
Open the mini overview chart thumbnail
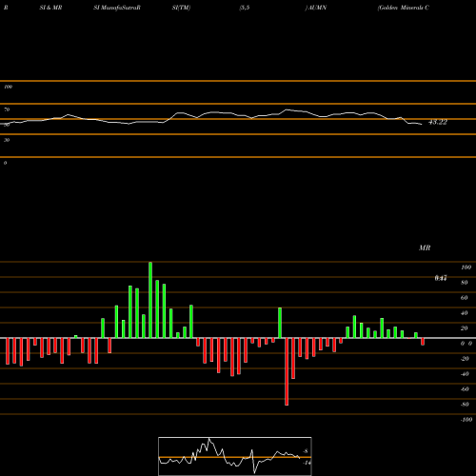[x=235, y=456]
